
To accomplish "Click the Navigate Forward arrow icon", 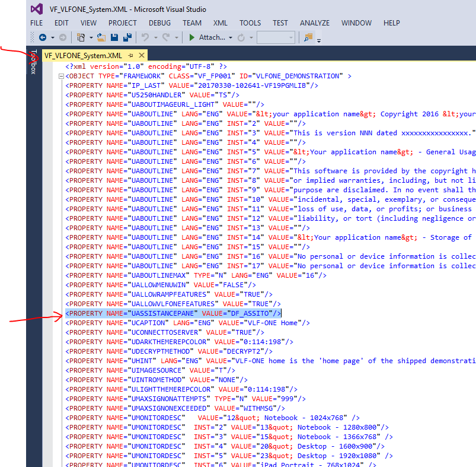I will [x=62, y=37].
